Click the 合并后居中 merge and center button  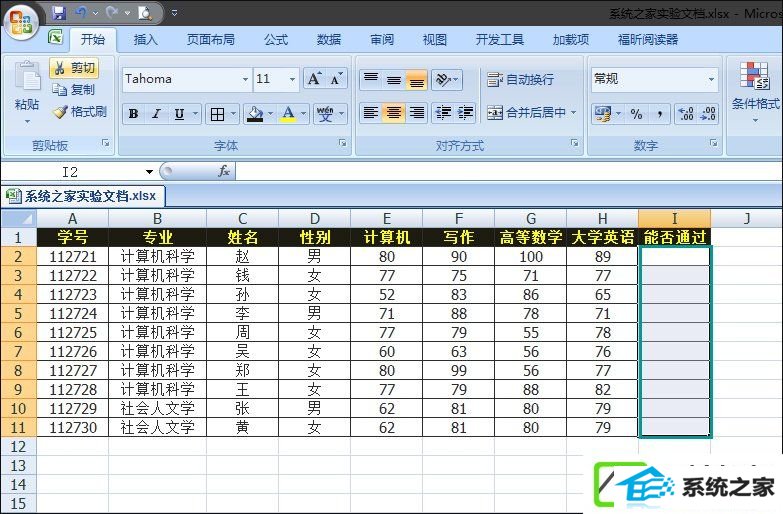(x=527, y=113)
